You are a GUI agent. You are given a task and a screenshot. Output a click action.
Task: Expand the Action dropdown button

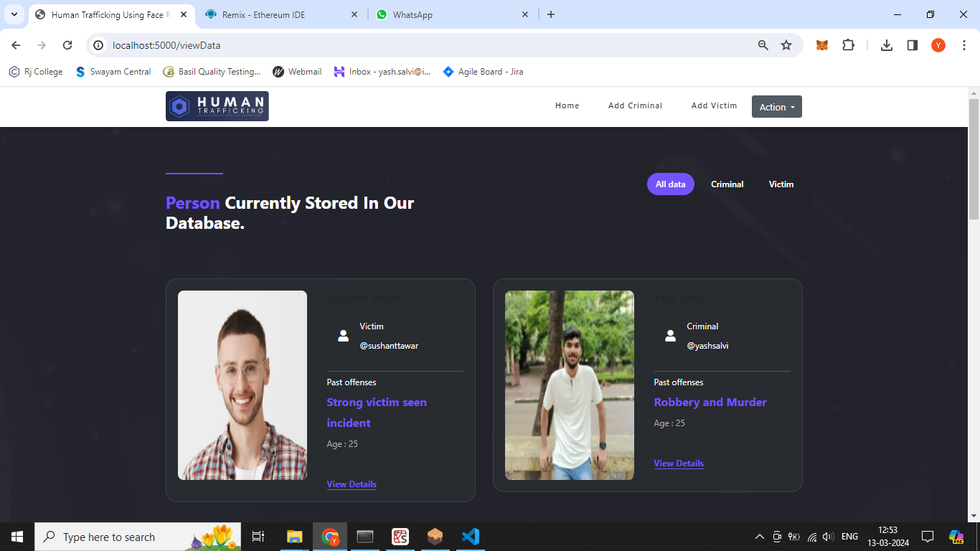777,107
